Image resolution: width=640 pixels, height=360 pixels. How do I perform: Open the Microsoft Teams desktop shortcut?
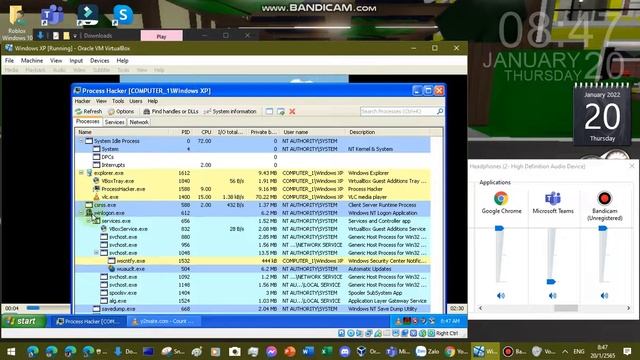pyautogui.click(x=52, y=16)
